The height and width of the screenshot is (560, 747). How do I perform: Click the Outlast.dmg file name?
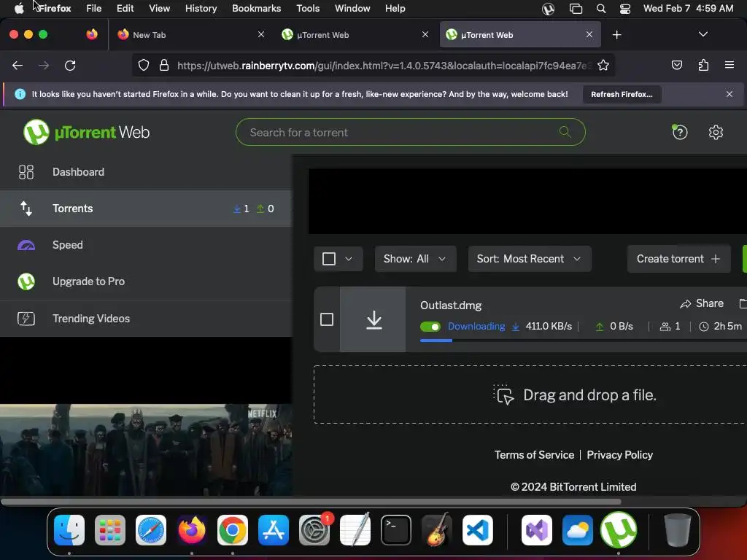(x=451, y=306)
